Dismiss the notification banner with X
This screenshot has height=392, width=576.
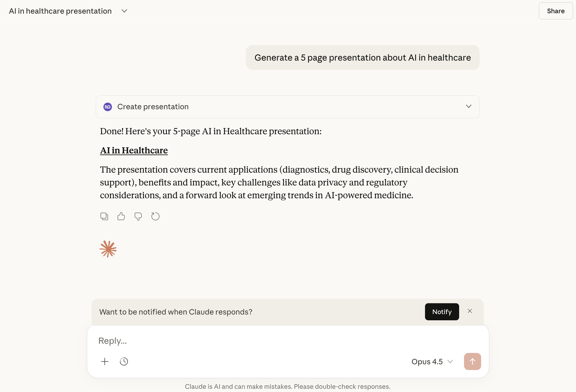click(470, 311)
